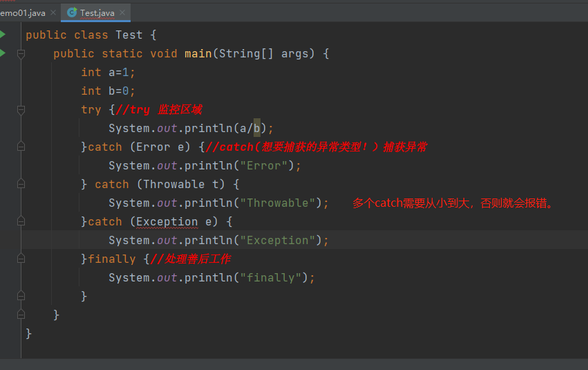Click the class name Test in declaration
This screenshot has height=370, width=588.
(x=129, y=35)
